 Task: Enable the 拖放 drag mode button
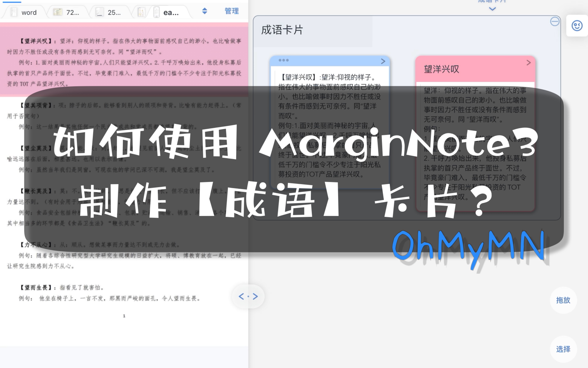click(563, 300)
